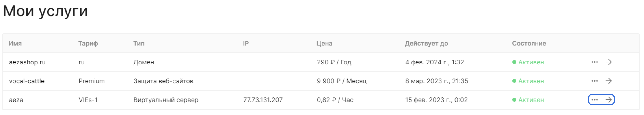Click green status dot in aezashop.ru row
Image resolution: width=644 pixels, height=115 pixels.
click(x=514, y=62)
